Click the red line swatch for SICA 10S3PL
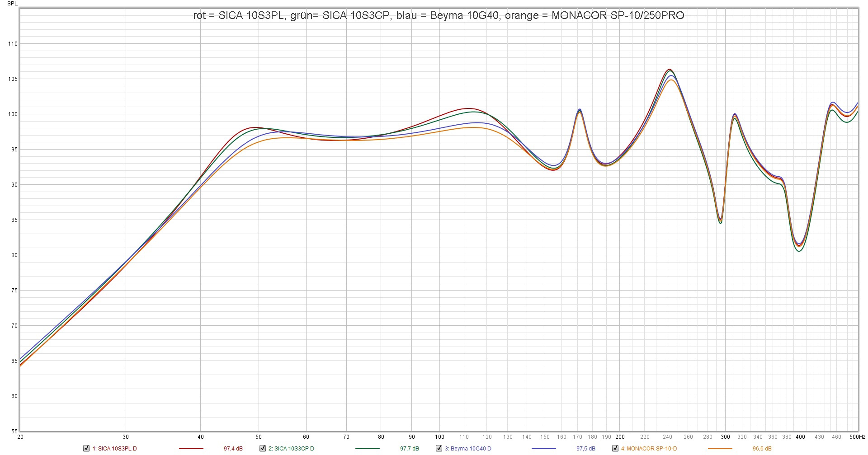 [191, 449]
